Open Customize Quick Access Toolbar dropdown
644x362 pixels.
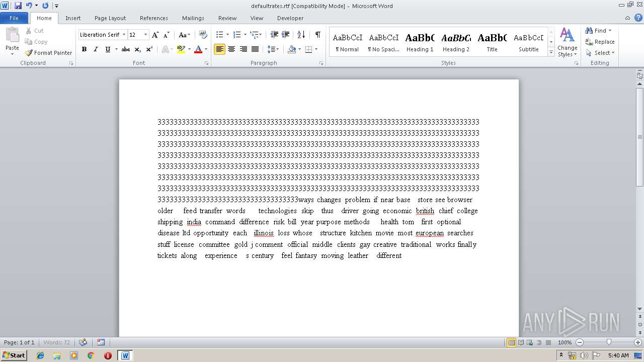tap(56, 6)
